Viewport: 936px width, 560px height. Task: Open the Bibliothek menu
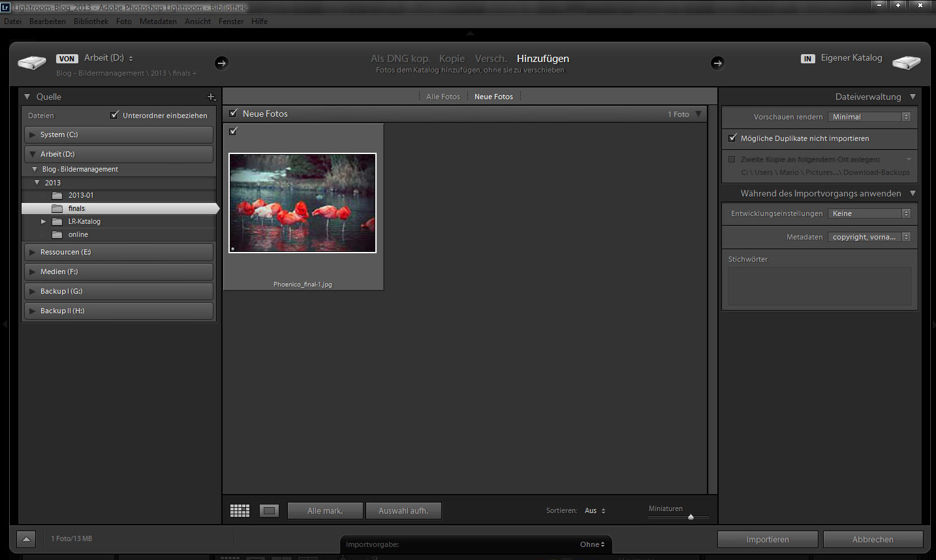(x=91, y=22)
